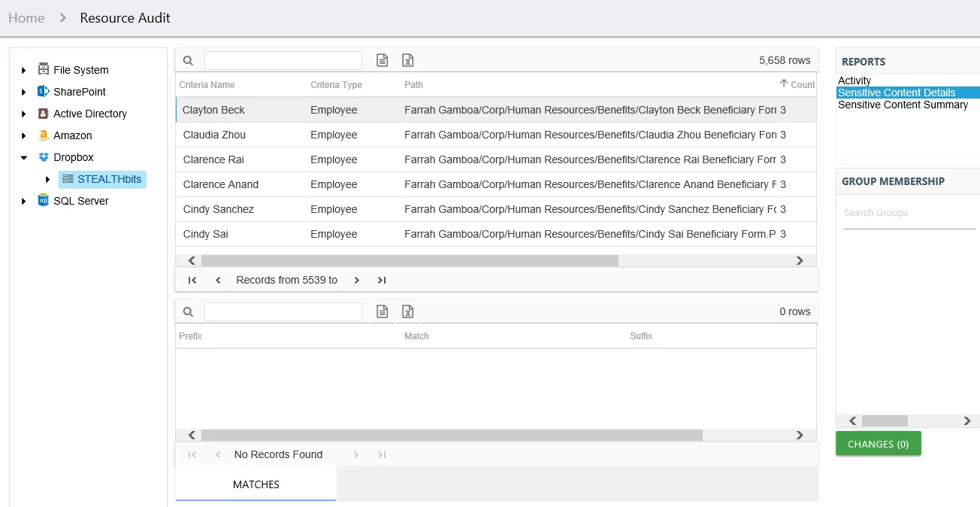Expand the Amazon node
The height and width of the screenshot is (507, 980).
(23, 135)
